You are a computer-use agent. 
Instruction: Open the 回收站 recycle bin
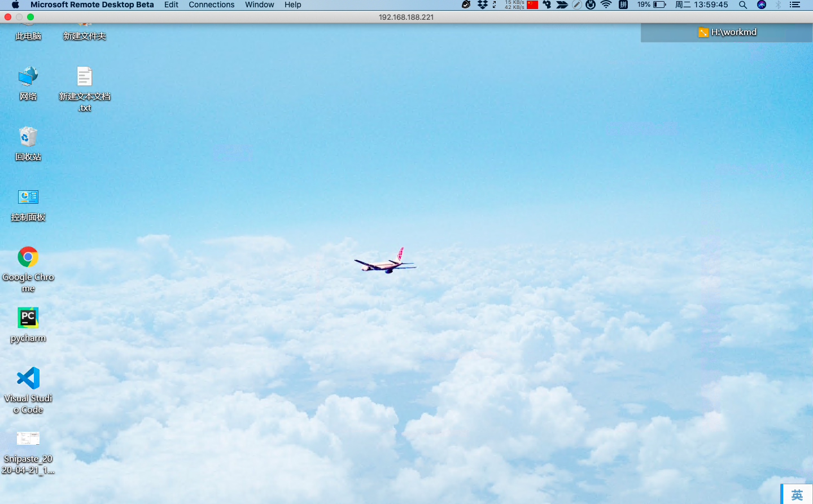click(28, 137)
